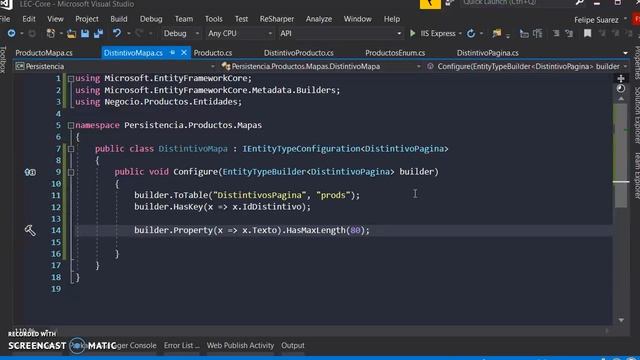The image size is (640, 360).
Task: Start IIS Express with the play icon
Action: click(412, 33)
